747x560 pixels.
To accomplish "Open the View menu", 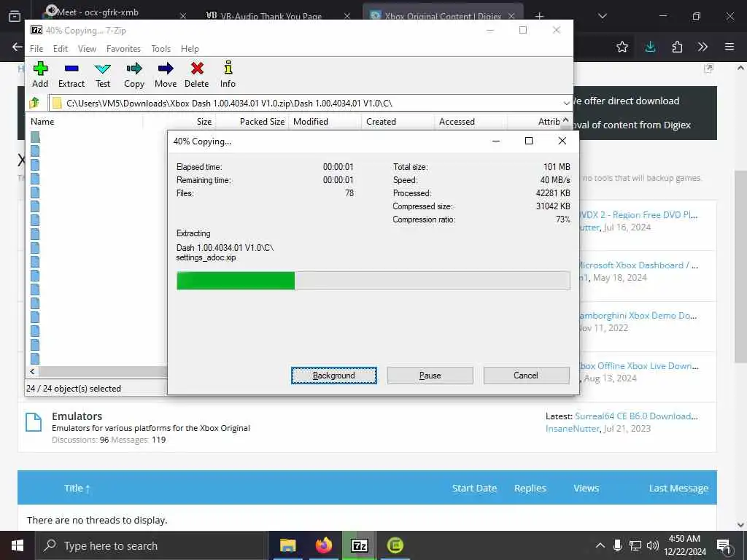I will (x=88, y=49).
